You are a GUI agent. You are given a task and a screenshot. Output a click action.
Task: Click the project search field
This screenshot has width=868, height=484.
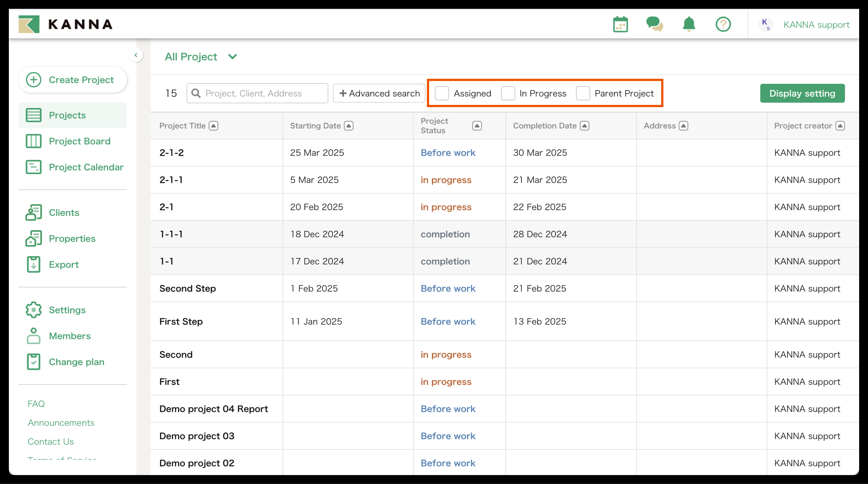click(263, 93)
